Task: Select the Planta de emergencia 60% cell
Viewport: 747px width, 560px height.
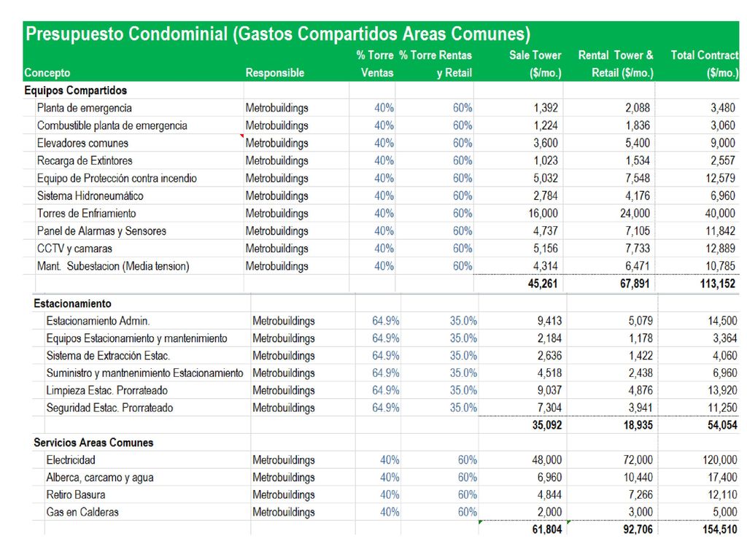Action: coord(462,108)
